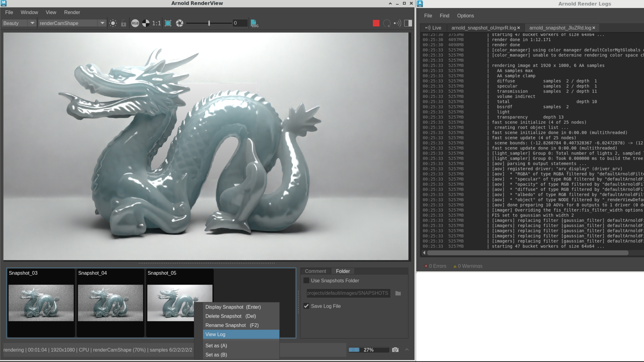This screenshot has height=362, width=644.
Task: Switch to the Live log tab
Action: click(433, 28)
